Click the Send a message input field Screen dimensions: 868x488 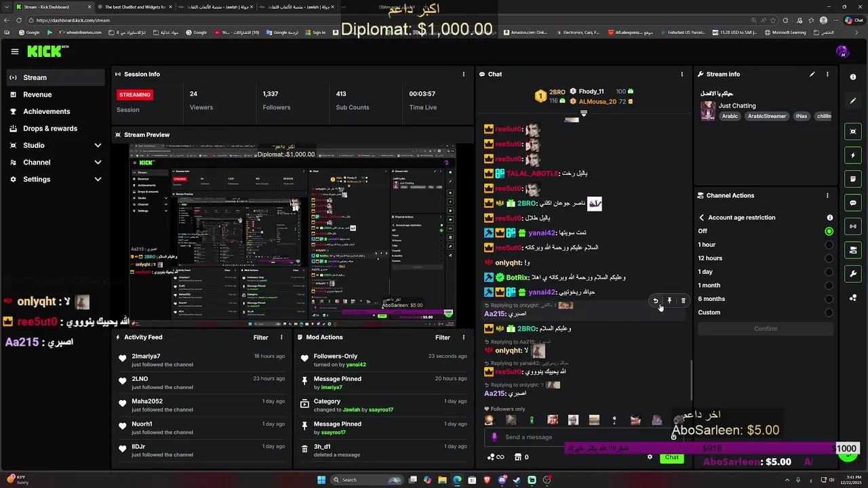pos(583,437)
